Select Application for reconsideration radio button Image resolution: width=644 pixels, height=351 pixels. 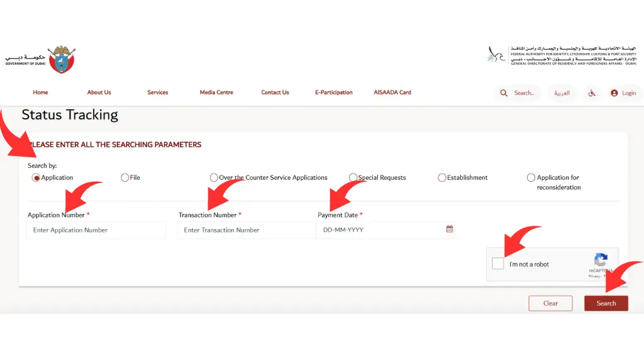point(531,177)
